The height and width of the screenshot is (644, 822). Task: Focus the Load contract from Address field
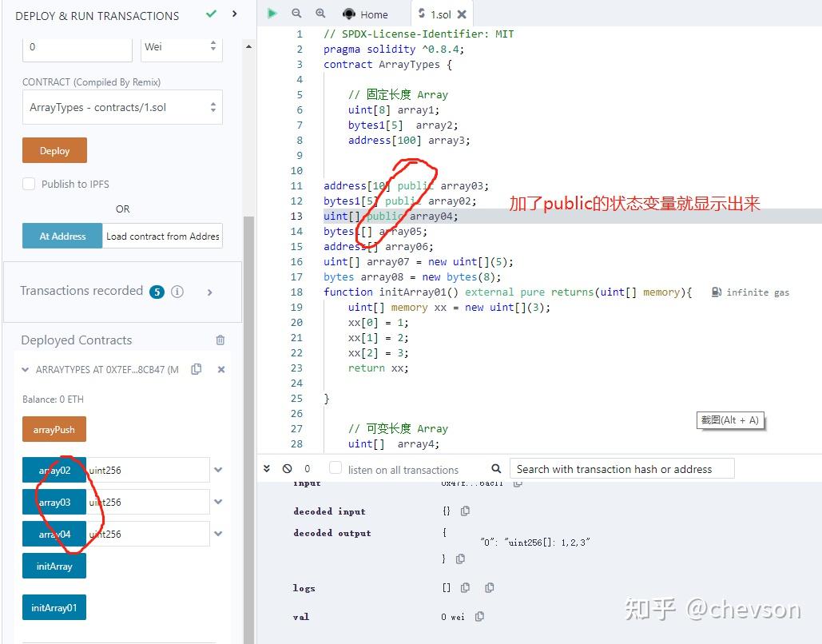(162, 236)
